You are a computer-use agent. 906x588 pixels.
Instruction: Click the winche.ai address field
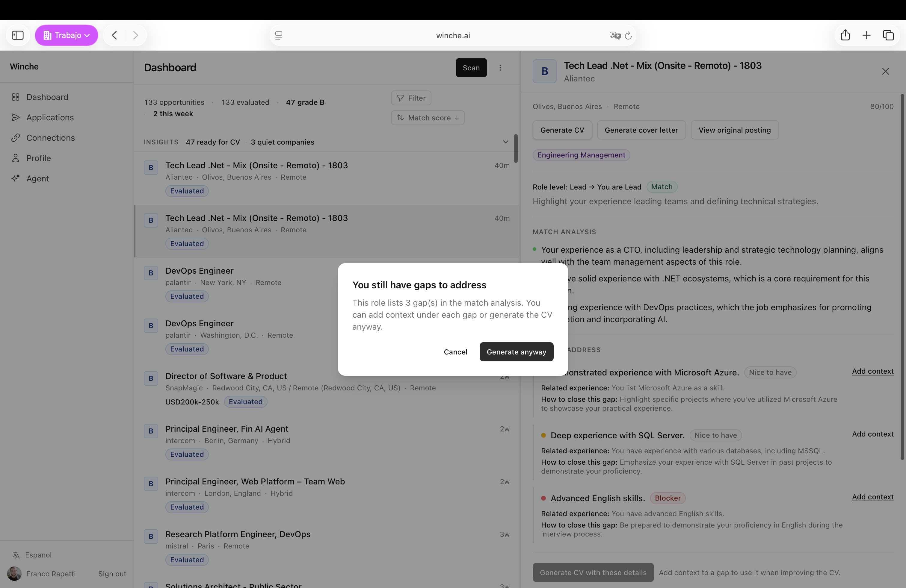(x=453, y=35)
